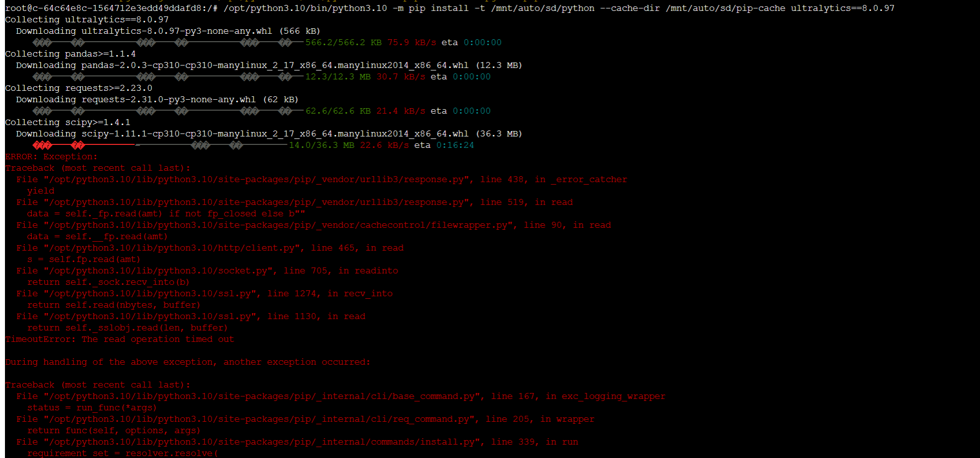The width and height of the screenshot is (980, 458).
Task: Click the pandas download progress bar
Action: coord(168,77)
